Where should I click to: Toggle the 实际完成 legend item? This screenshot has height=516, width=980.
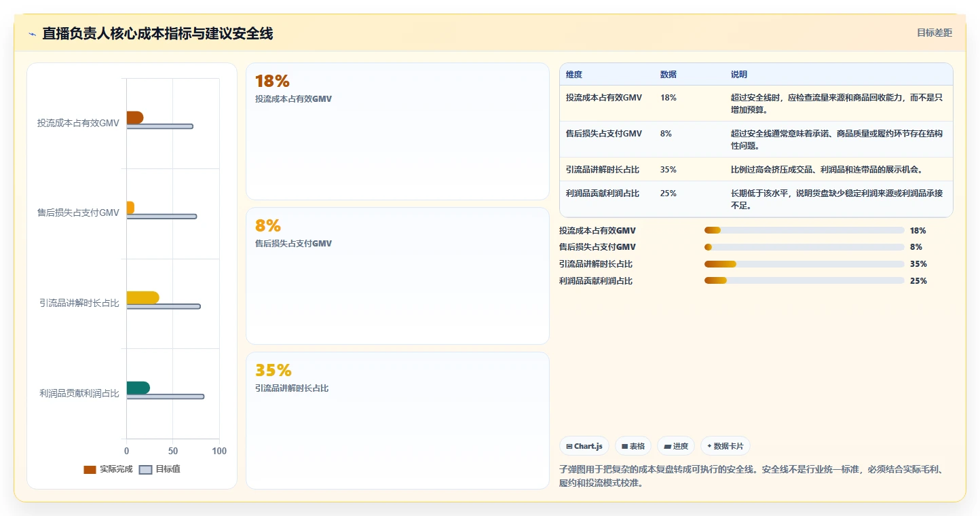pos(108,469)
